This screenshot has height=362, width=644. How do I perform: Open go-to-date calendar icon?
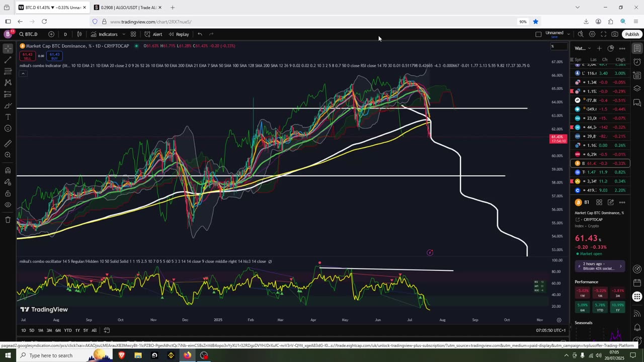(x=107, y=330)
